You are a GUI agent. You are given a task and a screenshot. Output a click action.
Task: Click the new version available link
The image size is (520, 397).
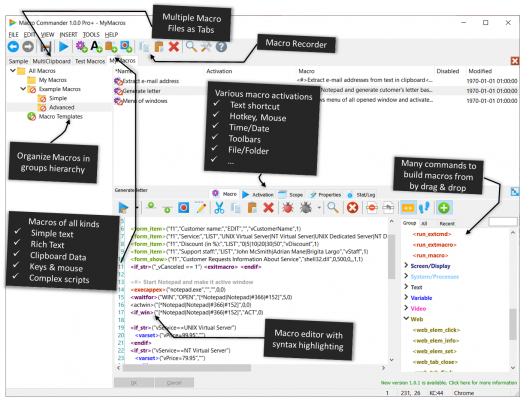[x=449, y=383]
